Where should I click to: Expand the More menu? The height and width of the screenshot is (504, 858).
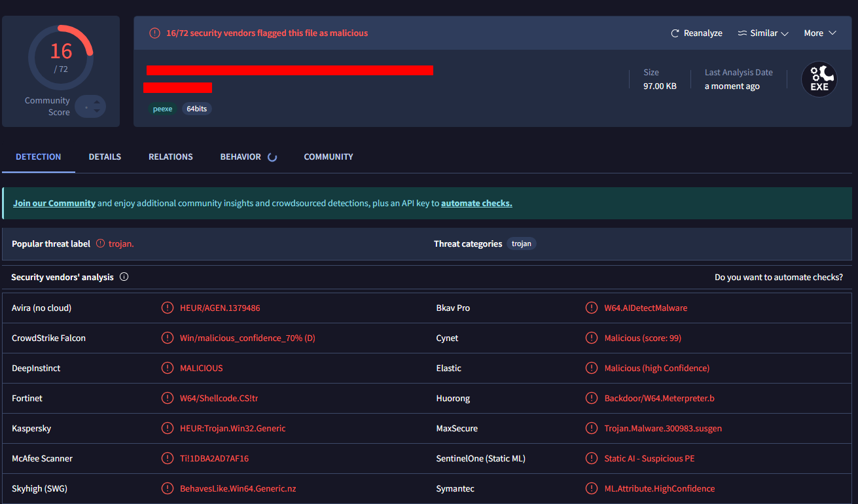pyautogui.click(x=820, y=33)
